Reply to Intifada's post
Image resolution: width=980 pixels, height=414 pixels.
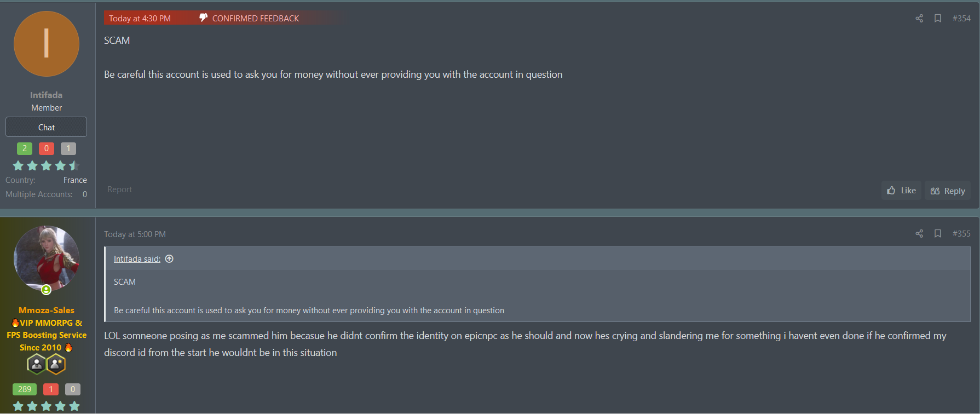coord(948,191)
